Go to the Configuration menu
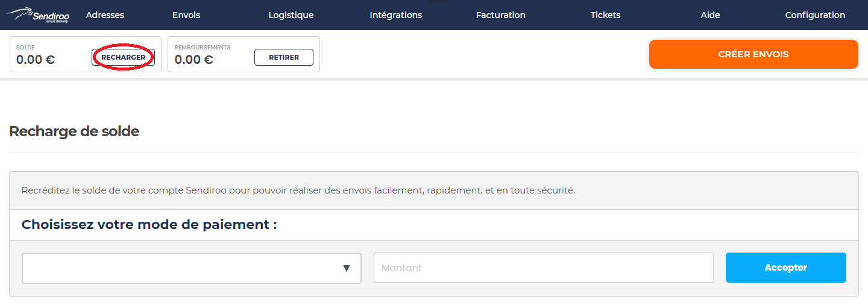The image size is (868, 308). click(815, 15)
